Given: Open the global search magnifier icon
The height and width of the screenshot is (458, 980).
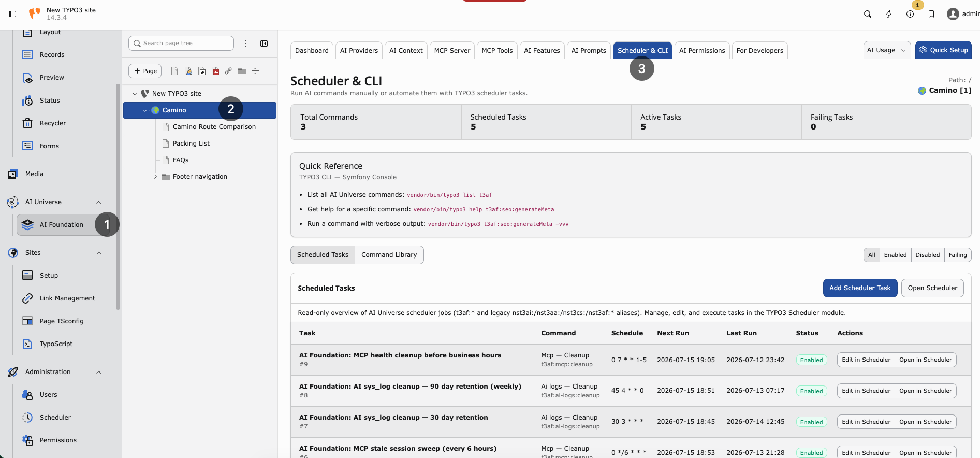Looking at the screenshot, I should pos(868,14).
